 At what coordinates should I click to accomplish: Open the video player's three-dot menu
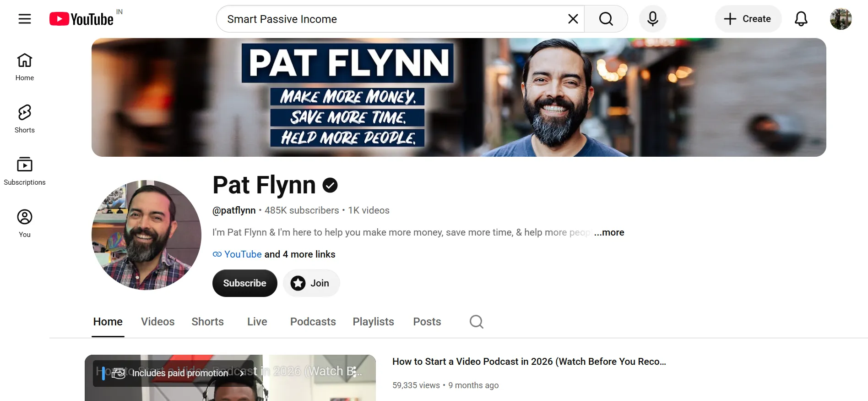click(354, 372)
